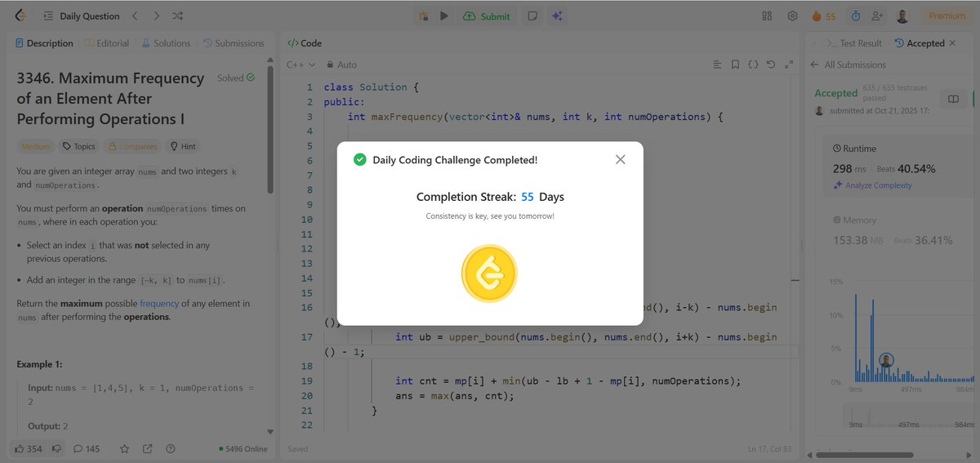Click code line number 19
Viewport: 980px width, 463px height.
[x=307, y=381]
